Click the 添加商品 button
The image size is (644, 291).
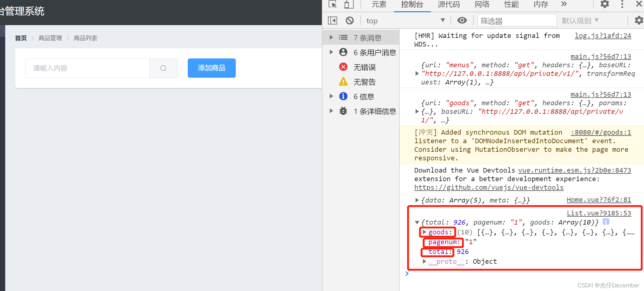coord(212,68)
